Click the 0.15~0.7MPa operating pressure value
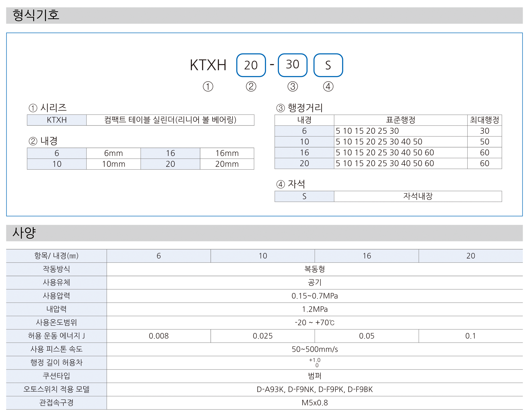 315,296
